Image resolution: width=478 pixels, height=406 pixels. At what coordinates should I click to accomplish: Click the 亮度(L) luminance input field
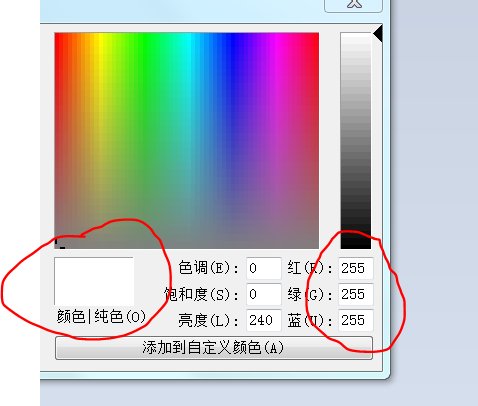[x=264, y=320]
